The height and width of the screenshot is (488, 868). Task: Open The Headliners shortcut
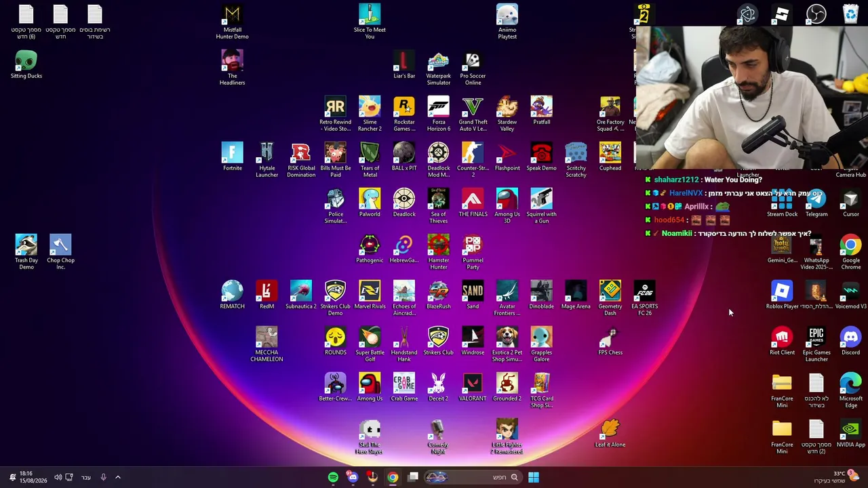(x=232, y=68)
